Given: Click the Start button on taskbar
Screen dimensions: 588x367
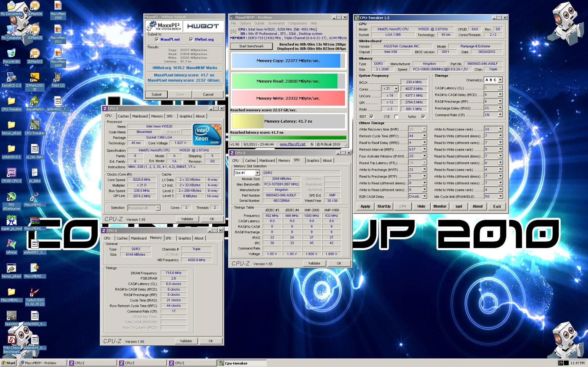Looking at the screenshot, I should coord(8,363).
